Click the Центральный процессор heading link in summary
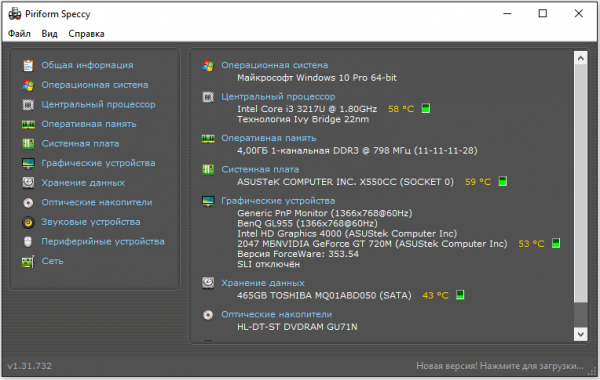This screenshot has height=380, width=600. point(278,97)
